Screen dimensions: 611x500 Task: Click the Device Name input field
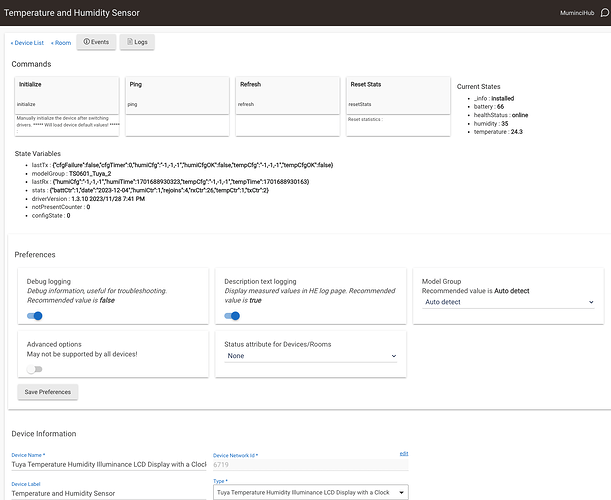(x=108, y=465)
